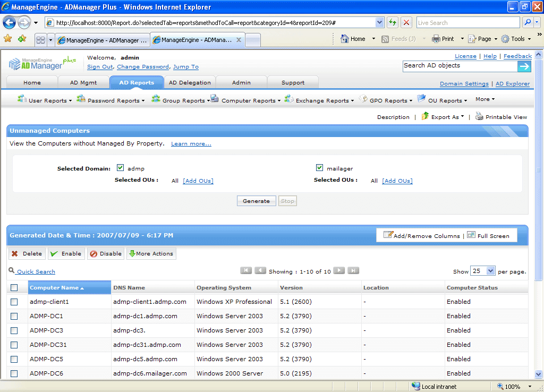Select the Delete icon above the report table
The width and height of the screenshot is (544, 392).
[x=15, y=253]
